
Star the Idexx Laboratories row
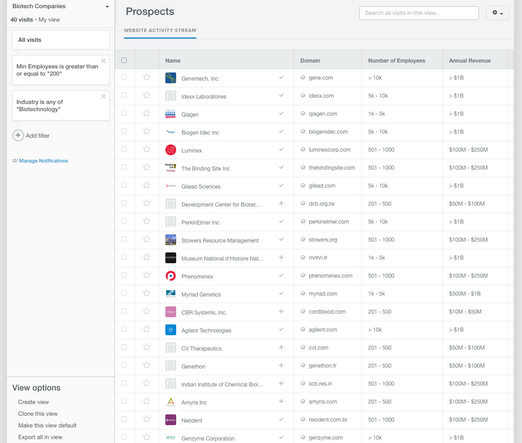tap(146, 95)
